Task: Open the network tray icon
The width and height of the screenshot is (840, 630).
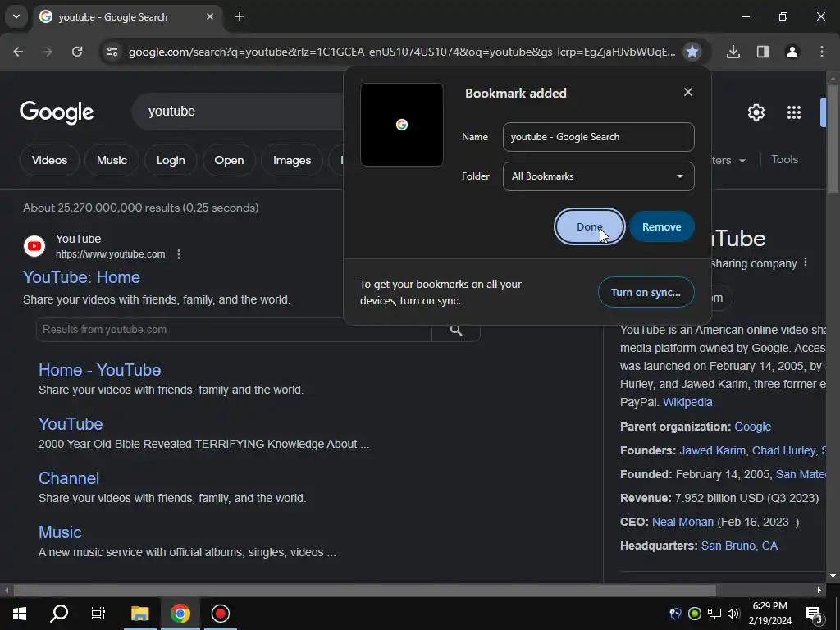Action: (x=714, y=614)
